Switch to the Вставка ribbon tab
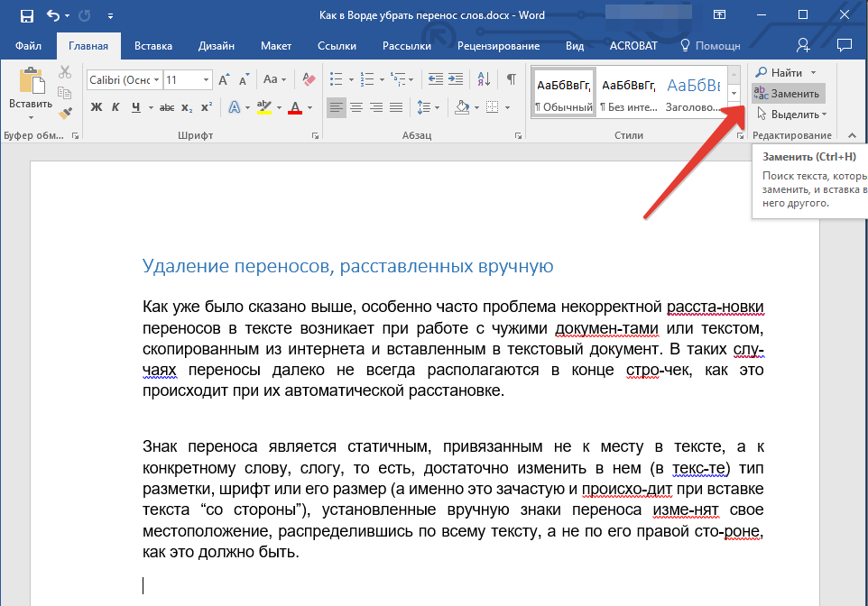 [x=153, y=45]
